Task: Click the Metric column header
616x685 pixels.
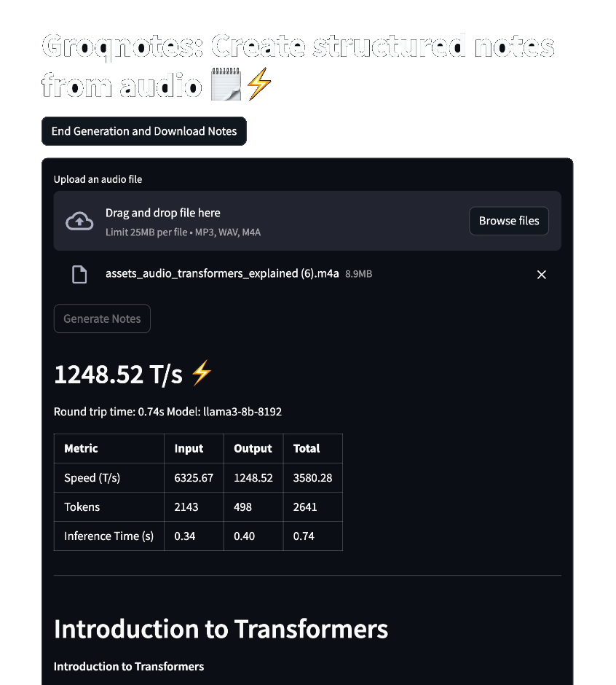Action: (81, 448)
